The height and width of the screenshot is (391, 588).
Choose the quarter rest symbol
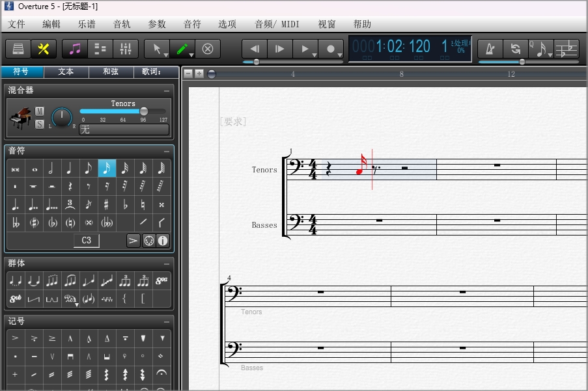(70, 187)
